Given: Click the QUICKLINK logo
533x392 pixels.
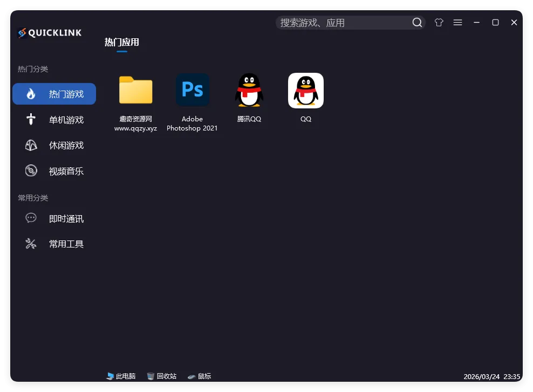Looking at the screenshot, I should point(49,32).
